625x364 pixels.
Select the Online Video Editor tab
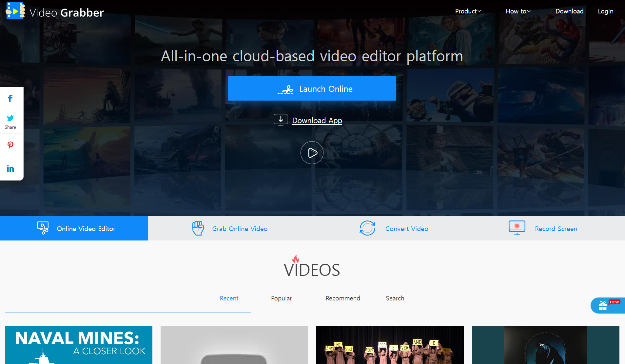click(x=74, y=228)
